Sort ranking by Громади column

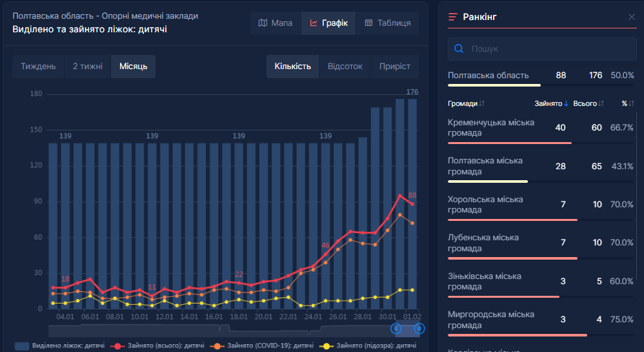click(466, 103)
